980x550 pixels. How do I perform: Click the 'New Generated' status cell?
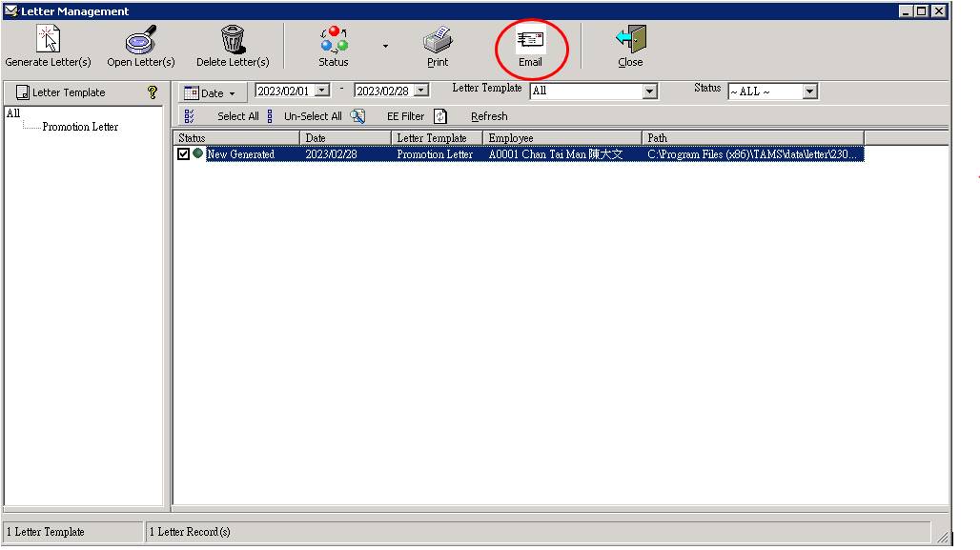pos(240,154)
